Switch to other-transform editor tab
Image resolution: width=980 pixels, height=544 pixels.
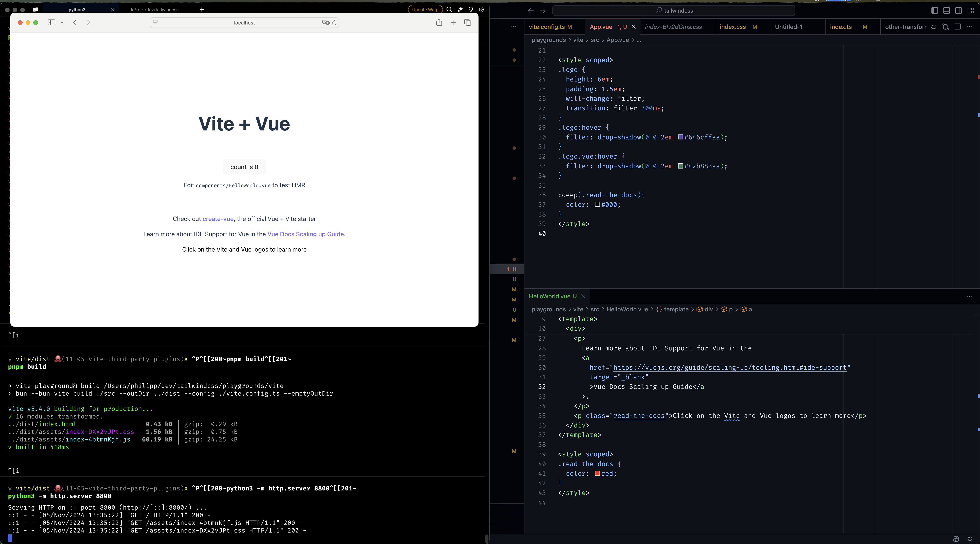point(906,27)
